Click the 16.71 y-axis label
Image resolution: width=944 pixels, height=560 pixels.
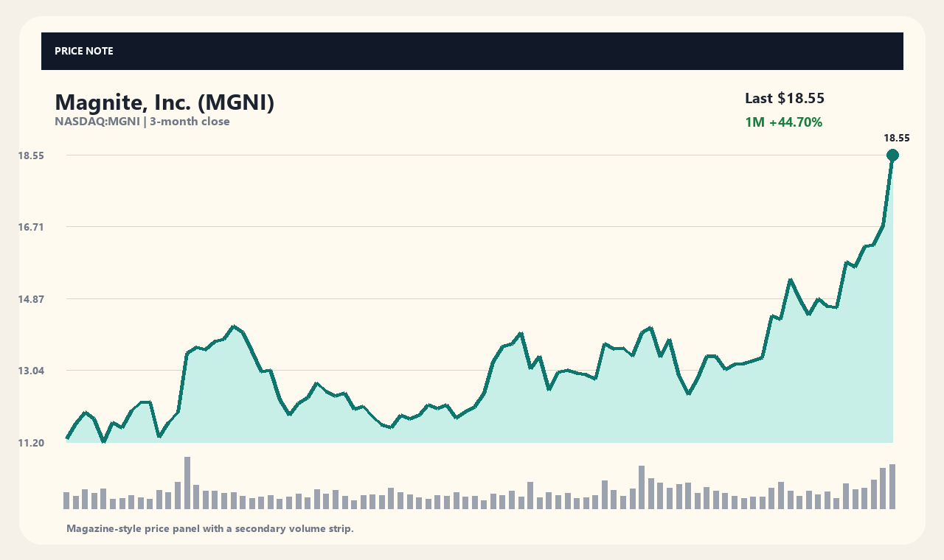coord(31,227)
